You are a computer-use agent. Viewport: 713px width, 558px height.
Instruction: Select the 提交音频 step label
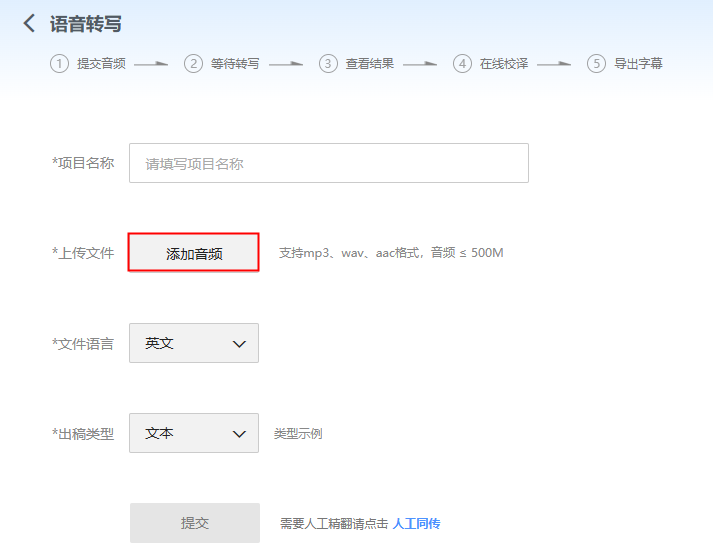tap(101, 64)
